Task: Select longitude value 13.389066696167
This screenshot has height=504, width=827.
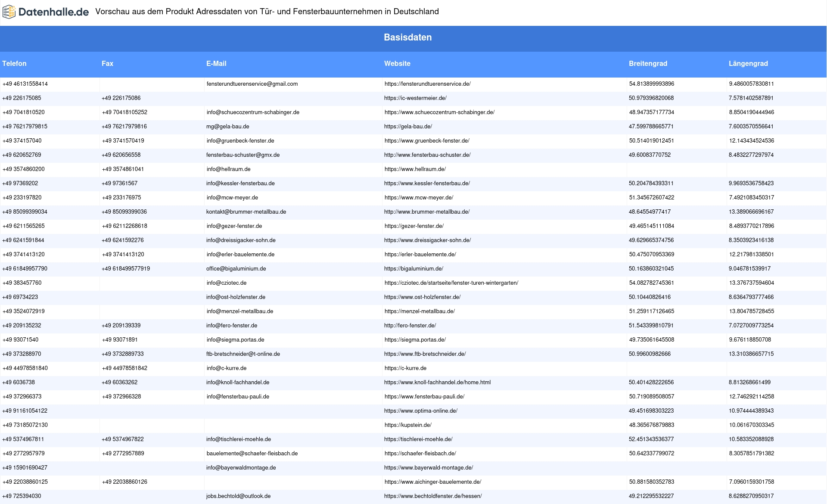Action: click(751, 212)
